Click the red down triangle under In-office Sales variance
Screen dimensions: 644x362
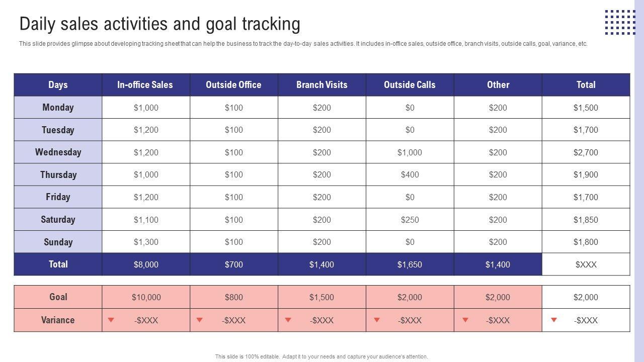111,320
